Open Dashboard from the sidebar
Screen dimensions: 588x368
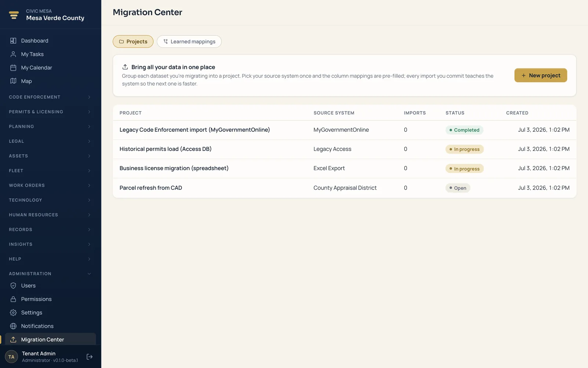click(50, 40)
